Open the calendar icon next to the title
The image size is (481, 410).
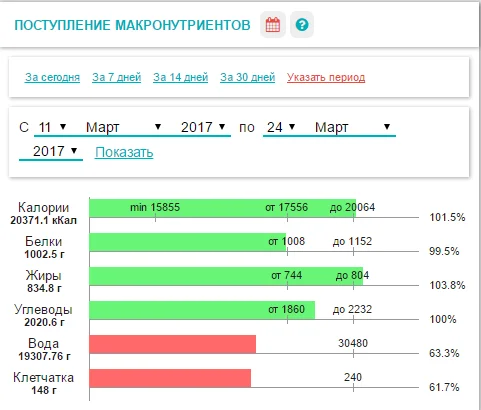coord(273,25)
